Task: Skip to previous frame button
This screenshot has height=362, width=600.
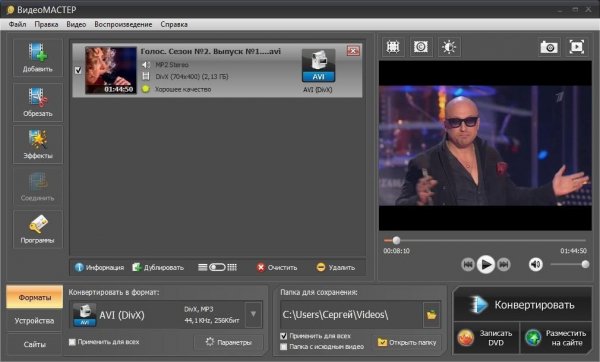Action: pos(468,264)
